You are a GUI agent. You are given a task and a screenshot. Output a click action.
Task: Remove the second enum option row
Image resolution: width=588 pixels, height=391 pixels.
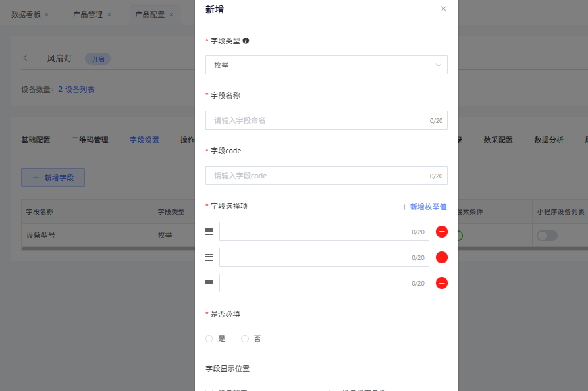442,257
